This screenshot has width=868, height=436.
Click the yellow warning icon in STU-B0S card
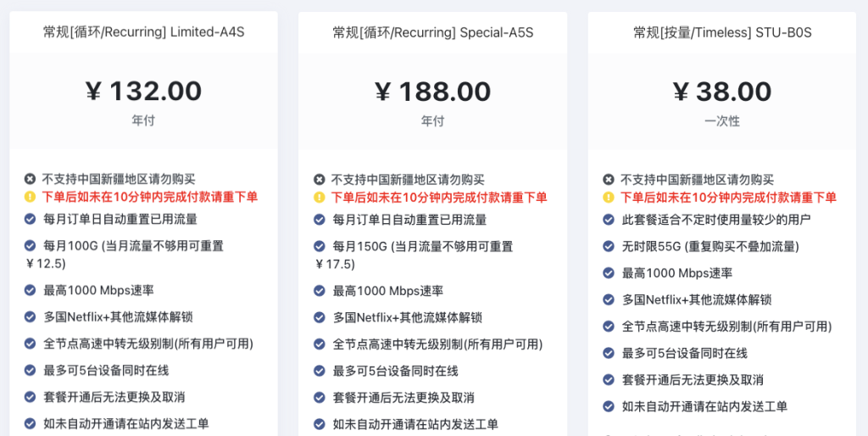[609, 198]
